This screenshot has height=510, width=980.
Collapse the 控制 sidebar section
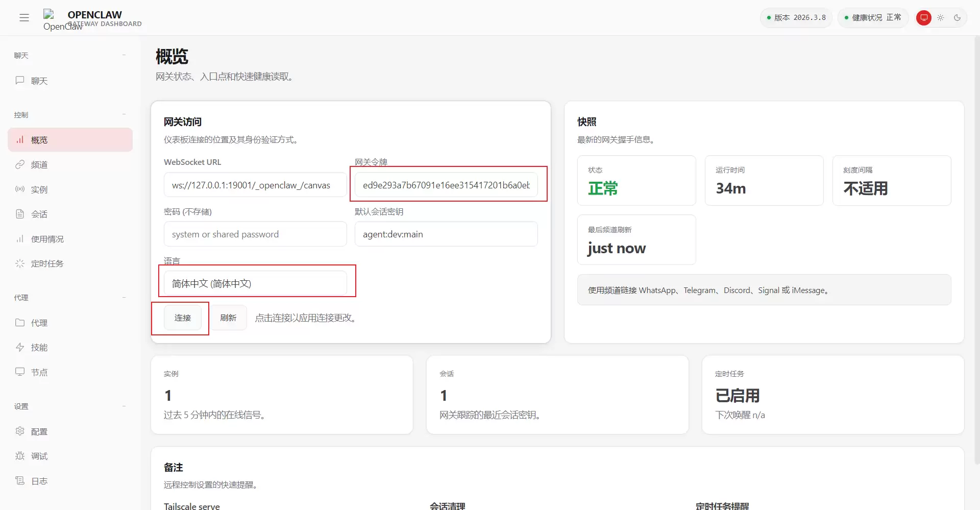click(124, 115)
